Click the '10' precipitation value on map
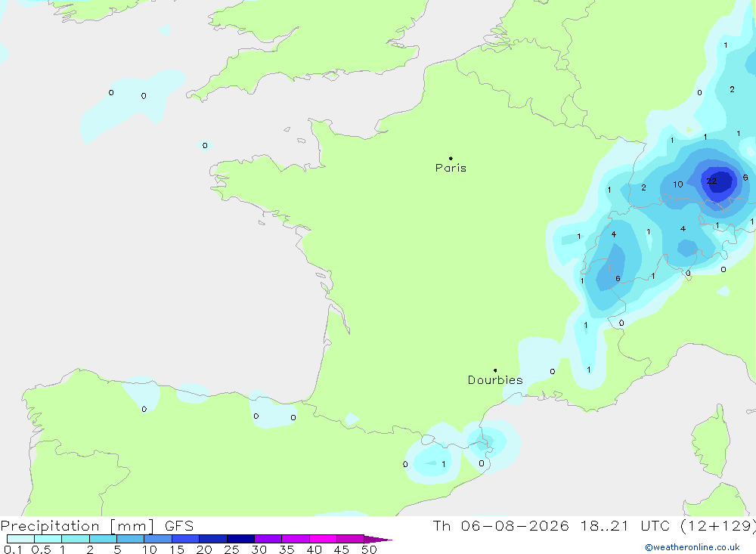This screenshot has height=554, width=756. coord(678,184)
